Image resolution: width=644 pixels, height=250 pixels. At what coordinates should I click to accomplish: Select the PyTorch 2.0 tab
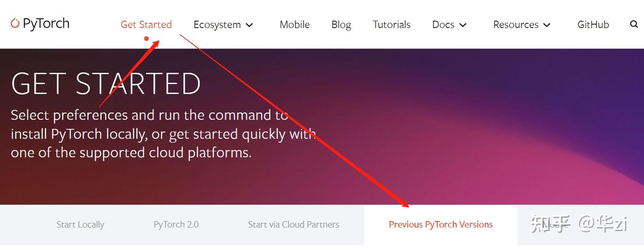coord(176,224)
